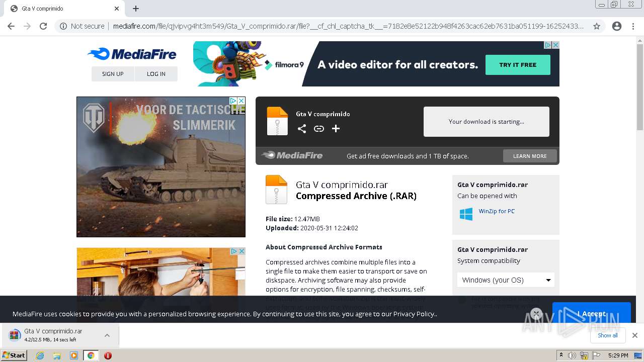Click the Gta V comprimido title in dark panel

point(323,114)
